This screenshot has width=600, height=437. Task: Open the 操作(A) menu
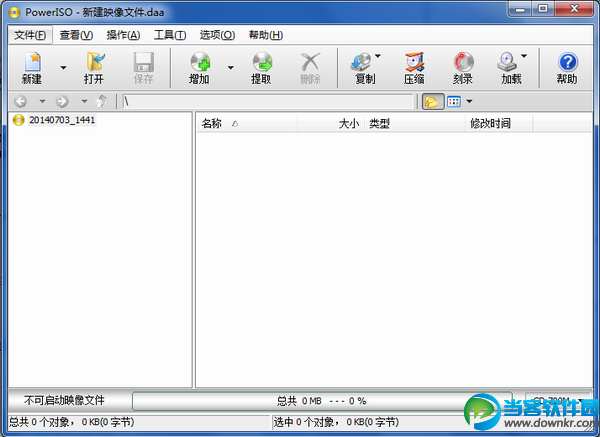coord(123,35)
